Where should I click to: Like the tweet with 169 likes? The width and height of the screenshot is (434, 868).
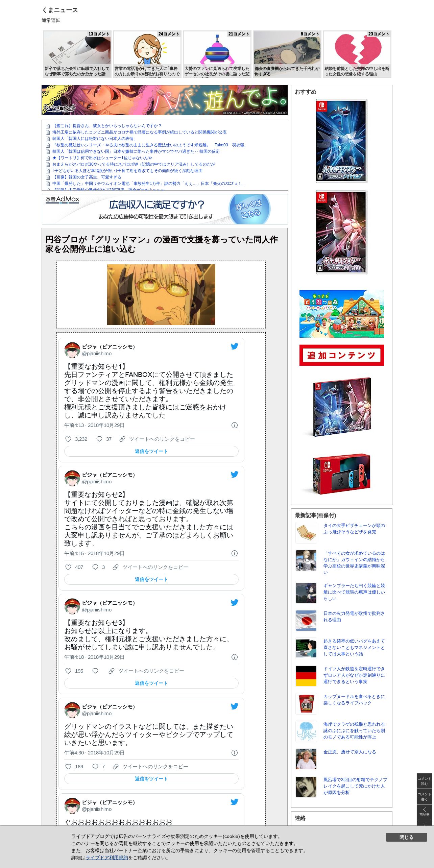(68, 767)
